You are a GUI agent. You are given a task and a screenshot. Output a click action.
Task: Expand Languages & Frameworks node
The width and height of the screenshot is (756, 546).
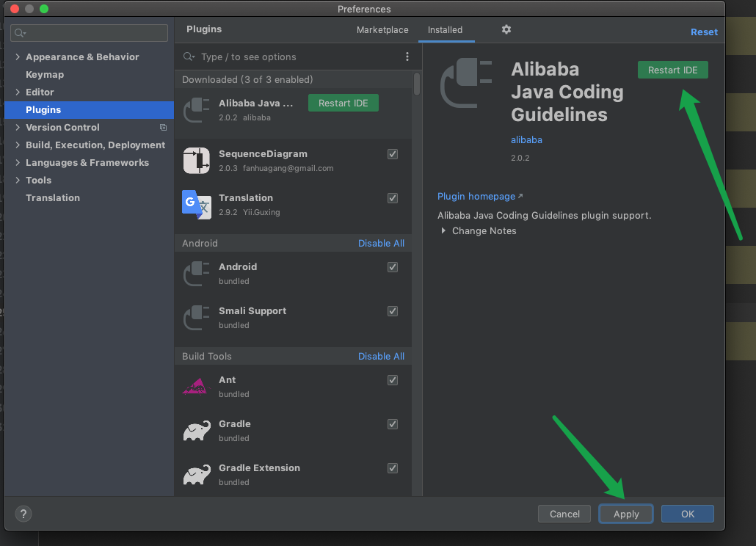(18, 162)
